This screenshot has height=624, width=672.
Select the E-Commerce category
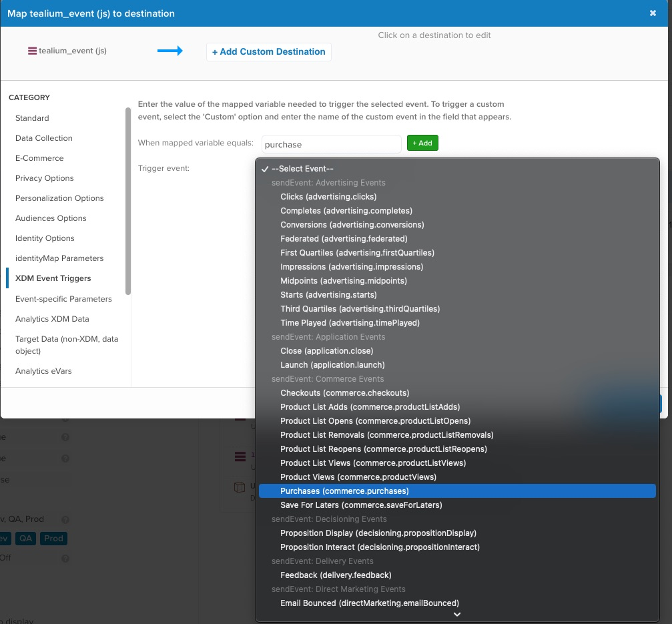tap(39, 158)
